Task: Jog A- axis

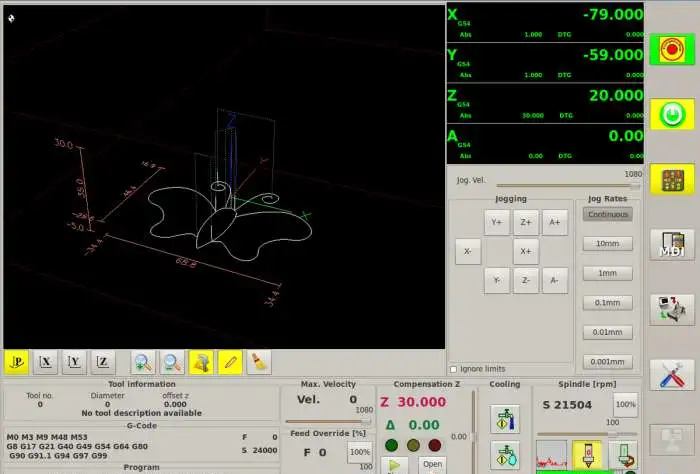Action: click(x=555, y=280)
